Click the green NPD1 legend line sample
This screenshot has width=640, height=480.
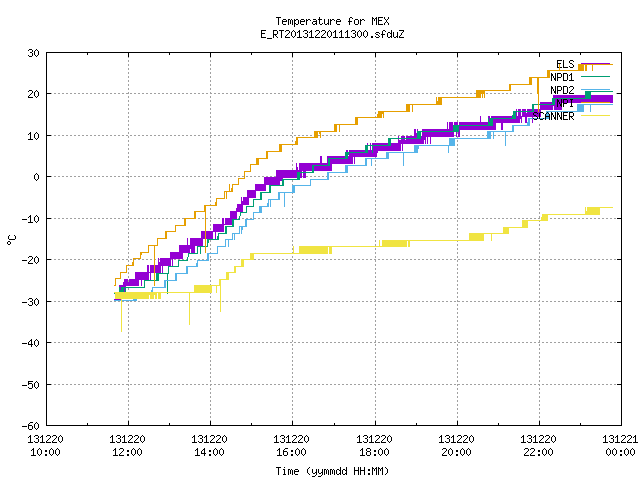point(595,77)
